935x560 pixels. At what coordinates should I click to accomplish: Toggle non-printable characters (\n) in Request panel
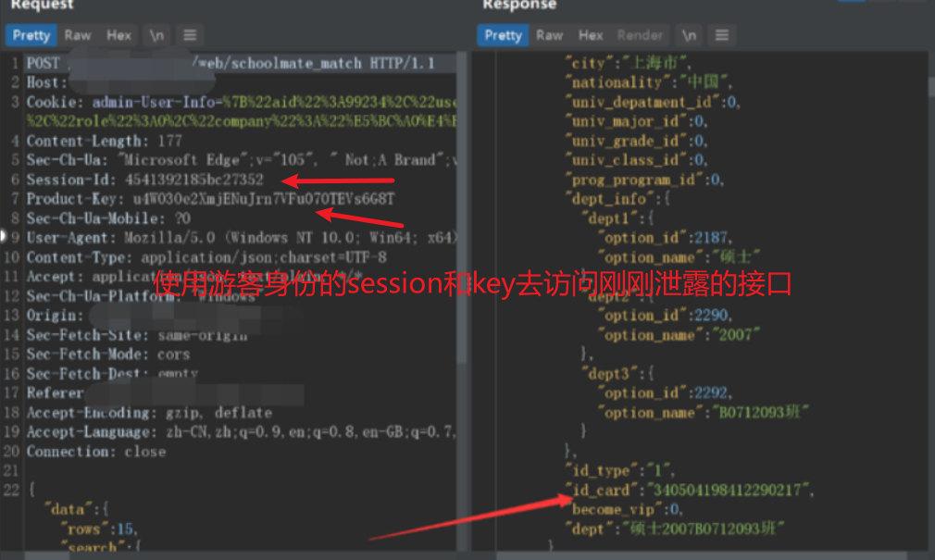tap(156, 35)
